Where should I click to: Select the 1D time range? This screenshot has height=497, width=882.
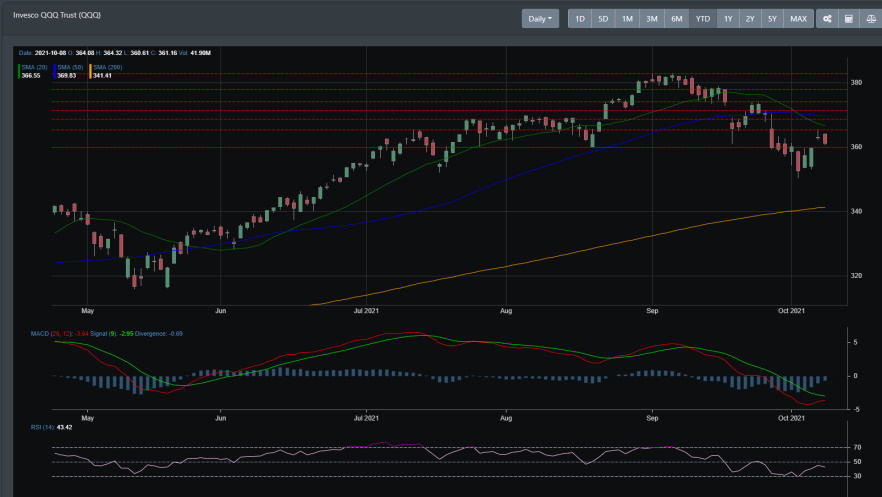(580, 19)
